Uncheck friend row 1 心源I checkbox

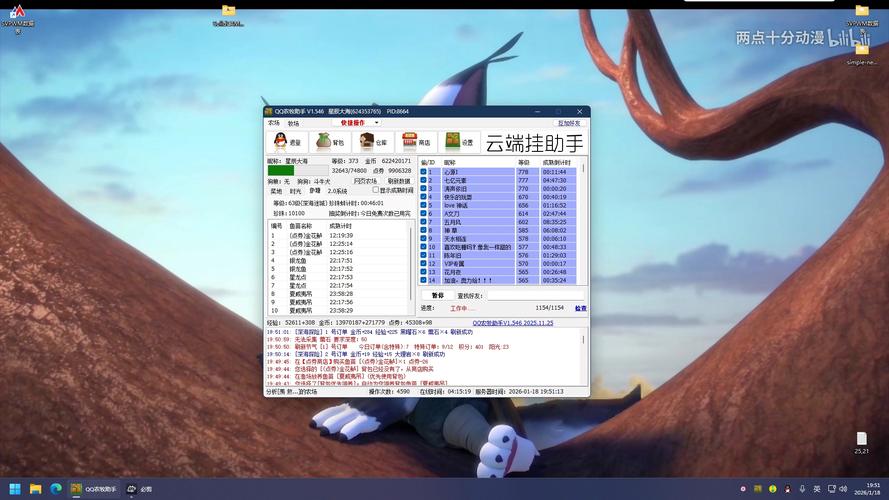[424, 171]
